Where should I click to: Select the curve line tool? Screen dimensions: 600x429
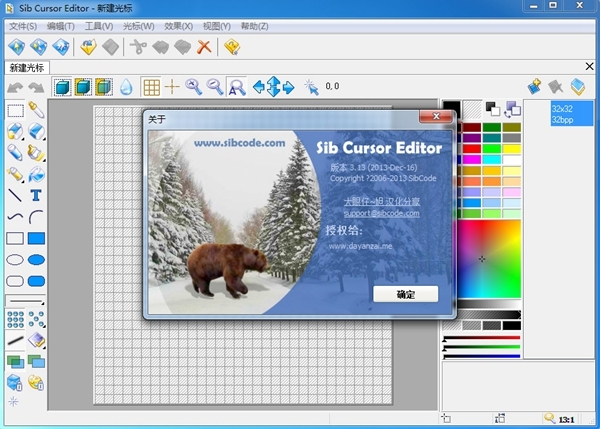pos(15,217)
